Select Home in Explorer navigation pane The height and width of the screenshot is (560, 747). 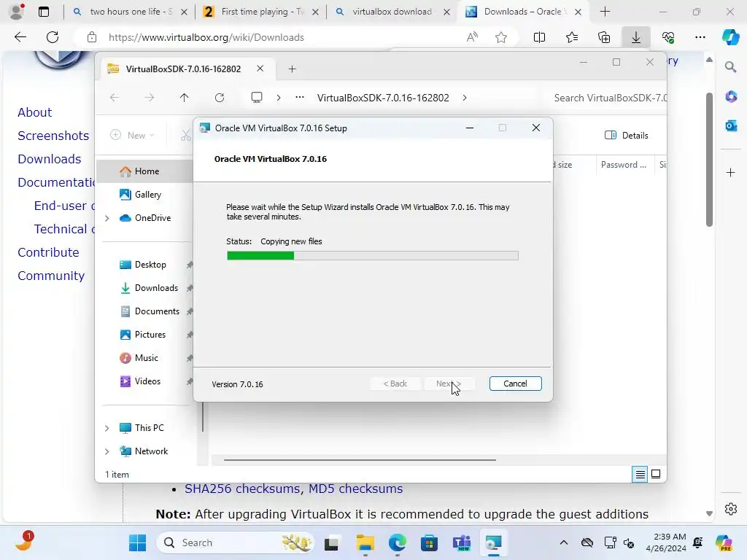click(x=146, y=171)
